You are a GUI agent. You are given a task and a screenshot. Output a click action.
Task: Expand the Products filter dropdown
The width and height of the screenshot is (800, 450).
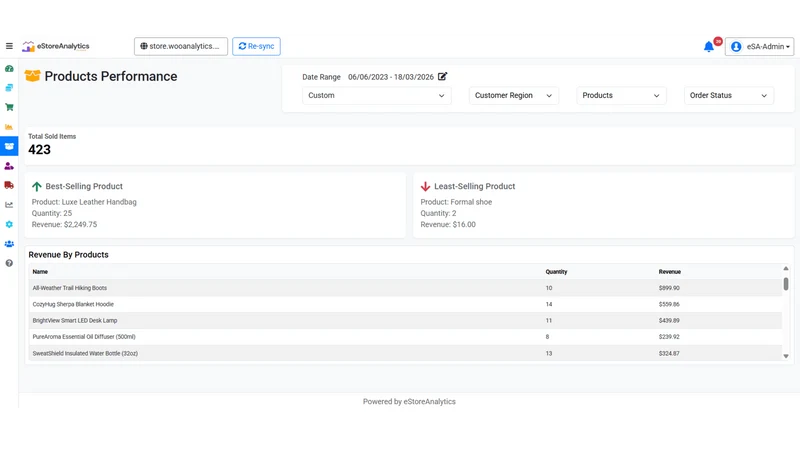coord(621,95)
